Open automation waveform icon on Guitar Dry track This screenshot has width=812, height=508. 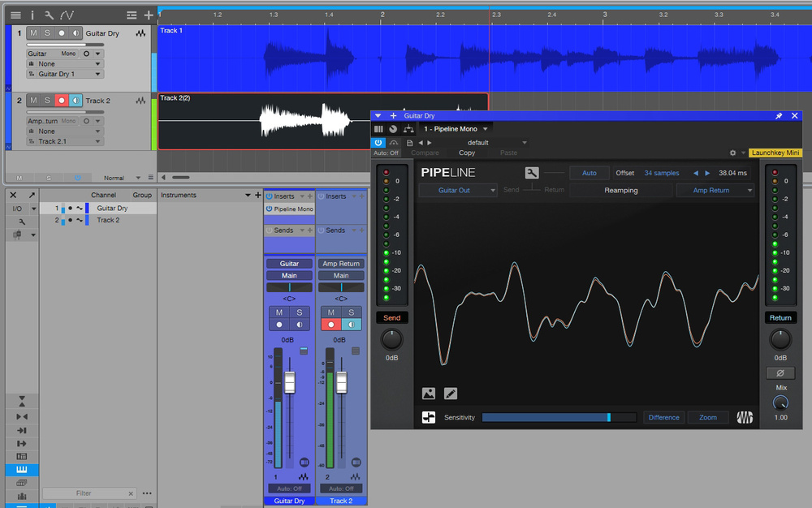140,33
